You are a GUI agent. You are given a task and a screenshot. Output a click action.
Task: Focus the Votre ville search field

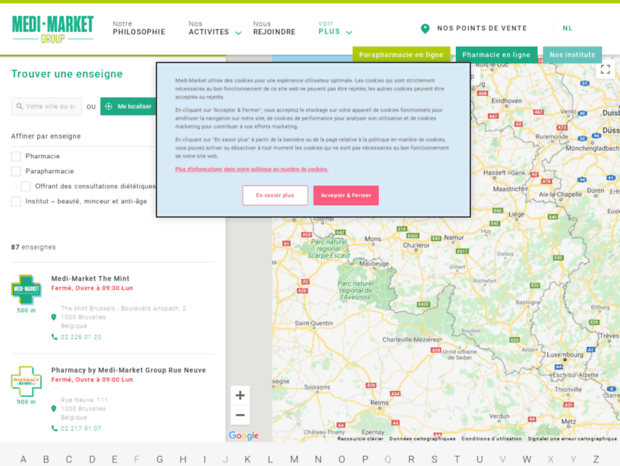[x=47, y=106]
